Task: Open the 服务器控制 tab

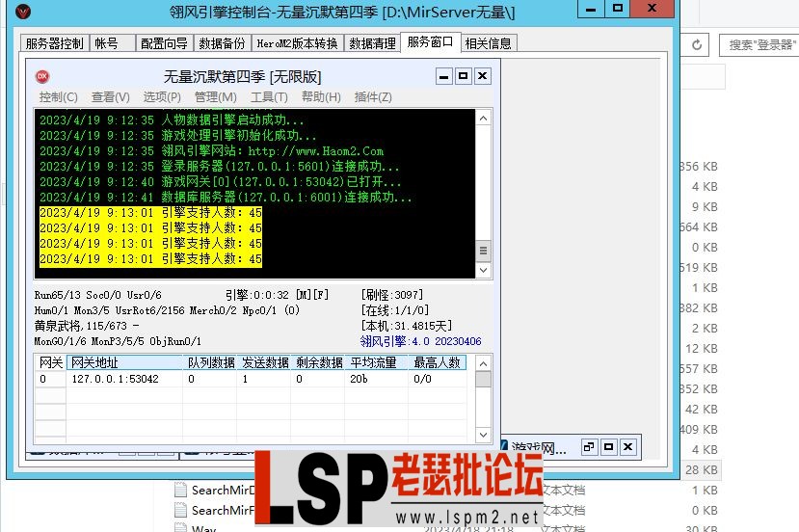Action: click(55, 43)
